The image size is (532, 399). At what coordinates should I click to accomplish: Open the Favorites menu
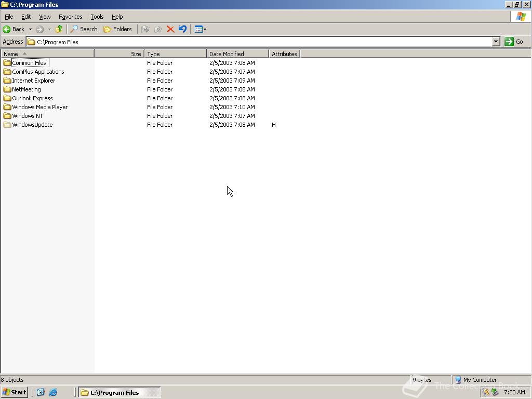click(71, 17)
